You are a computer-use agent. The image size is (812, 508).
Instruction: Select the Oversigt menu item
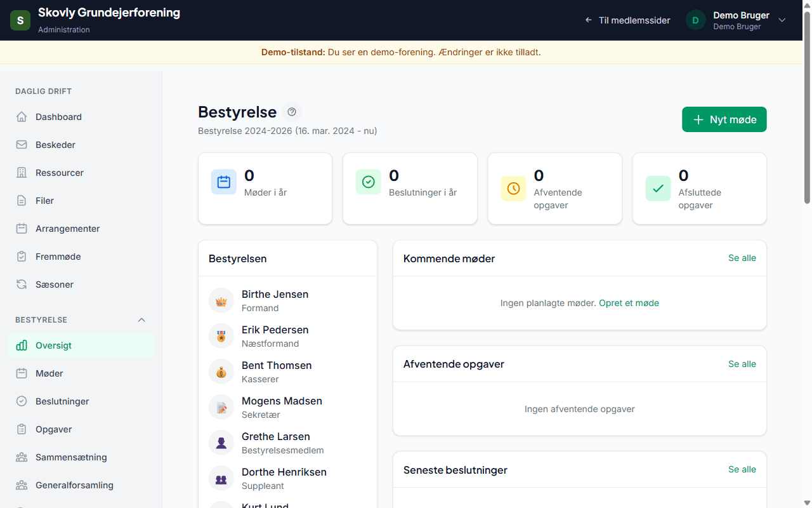81,345
